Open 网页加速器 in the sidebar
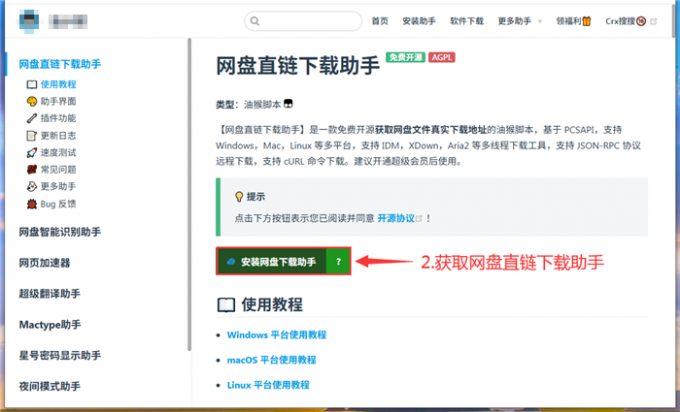 44,263
